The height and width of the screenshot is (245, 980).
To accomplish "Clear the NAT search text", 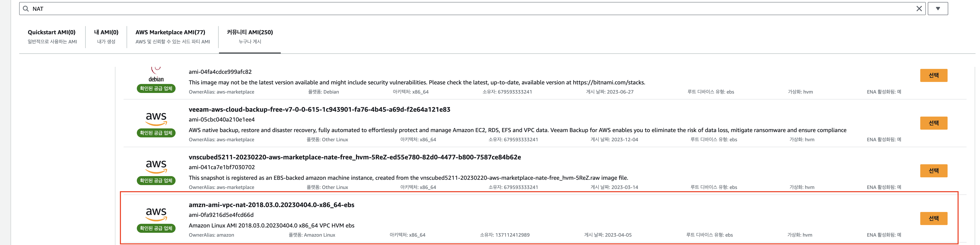I will (x=919, y=9).
